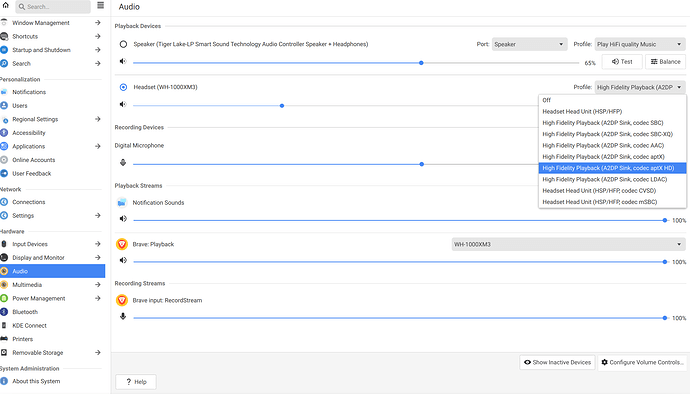Image resolution: width=690 pixels, height=394 pixels.
Task: Click Show Inactive Devices
Action: 557,362
